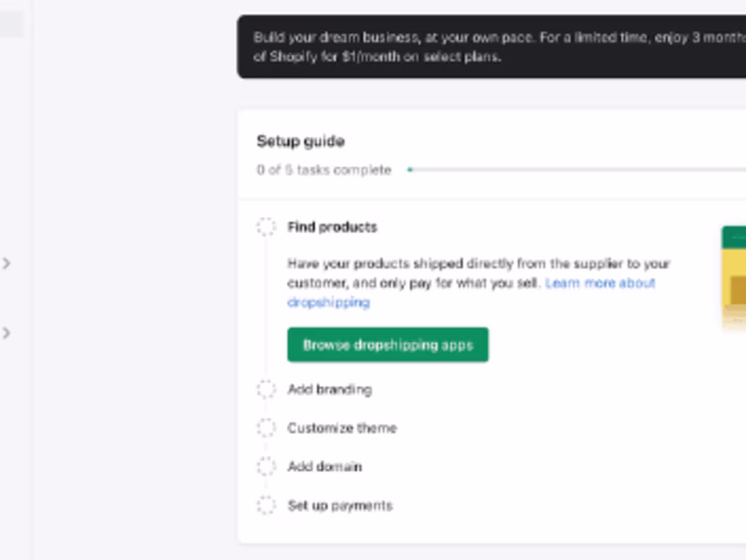Expand the Customize theme setup step
This screenshot has height=560, width=746.
(x=342, y=428)
